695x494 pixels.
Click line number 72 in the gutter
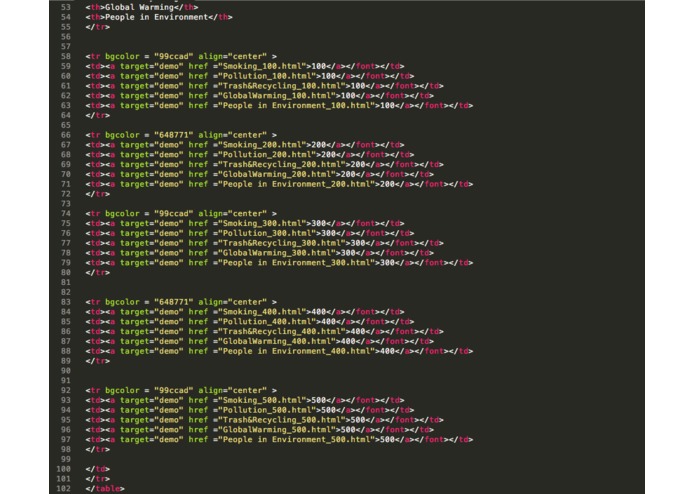66,194
